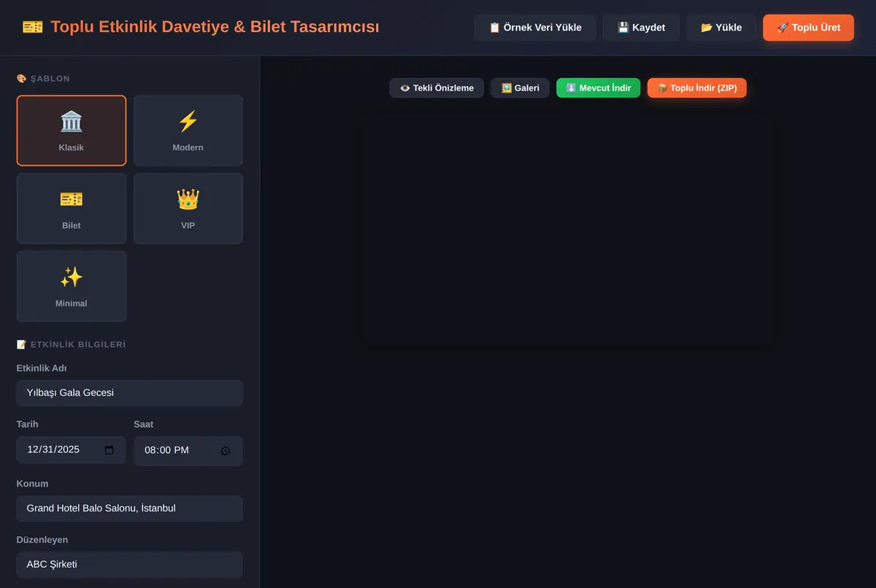Pick the Bilet ticket template

click(x=72, y=209)
